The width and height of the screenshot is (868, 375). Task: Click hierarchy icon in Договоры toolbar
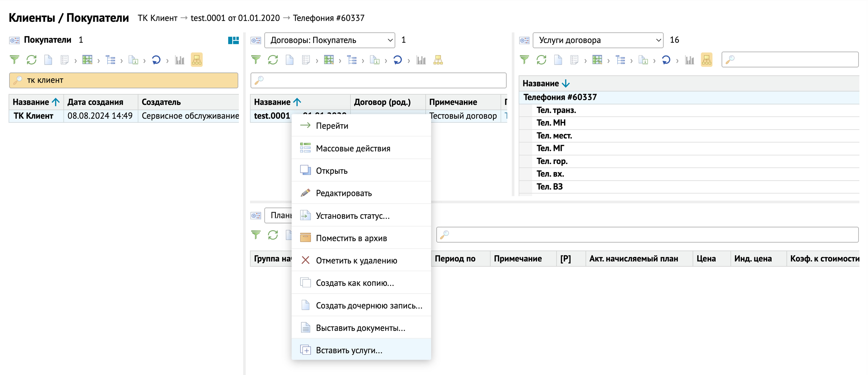438,60
